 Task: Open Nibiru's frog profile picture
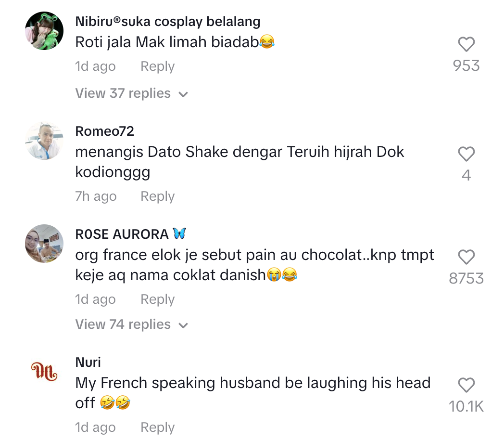[x=44, y=31]
